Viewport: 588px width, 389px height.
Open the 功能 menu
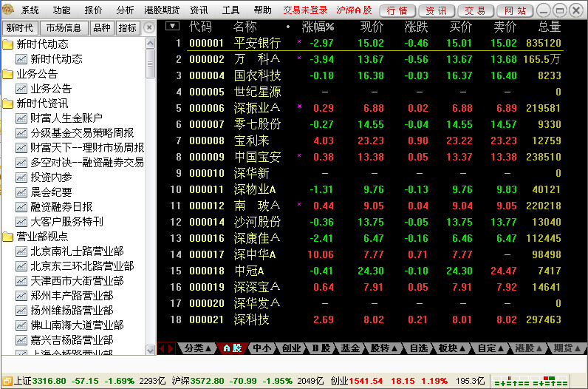pos(61,10)
